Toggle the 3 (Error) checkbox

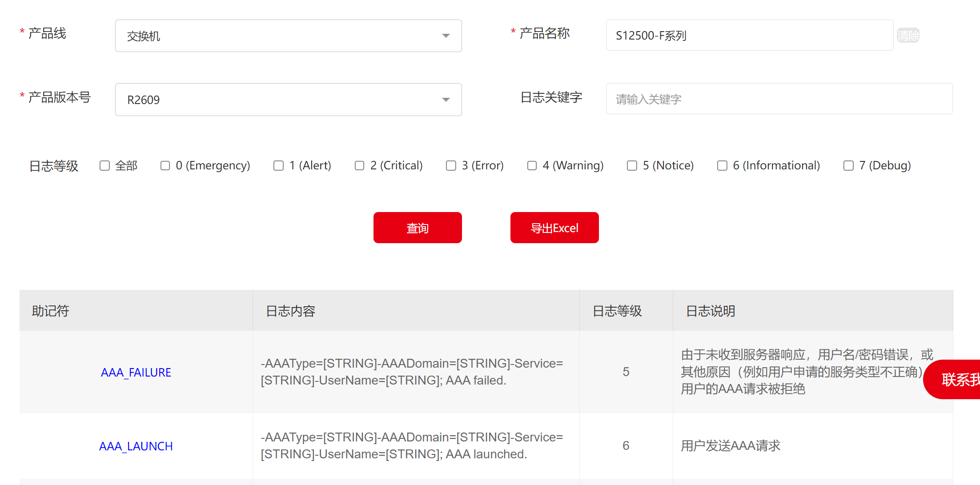[x=451, y=165]
